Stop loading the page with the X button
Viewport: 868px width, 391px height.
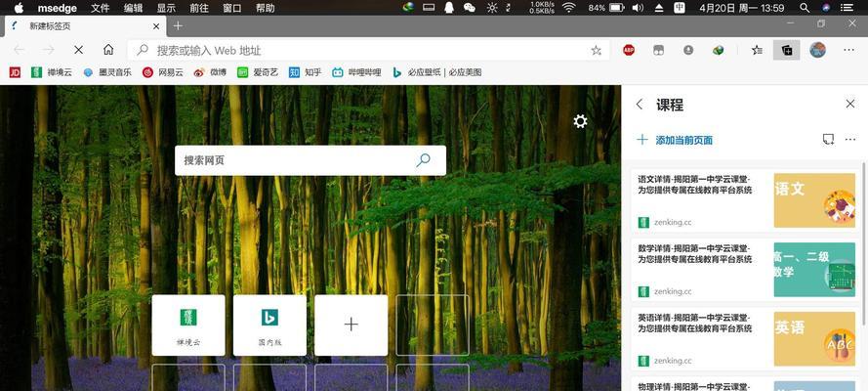point(79,50)
